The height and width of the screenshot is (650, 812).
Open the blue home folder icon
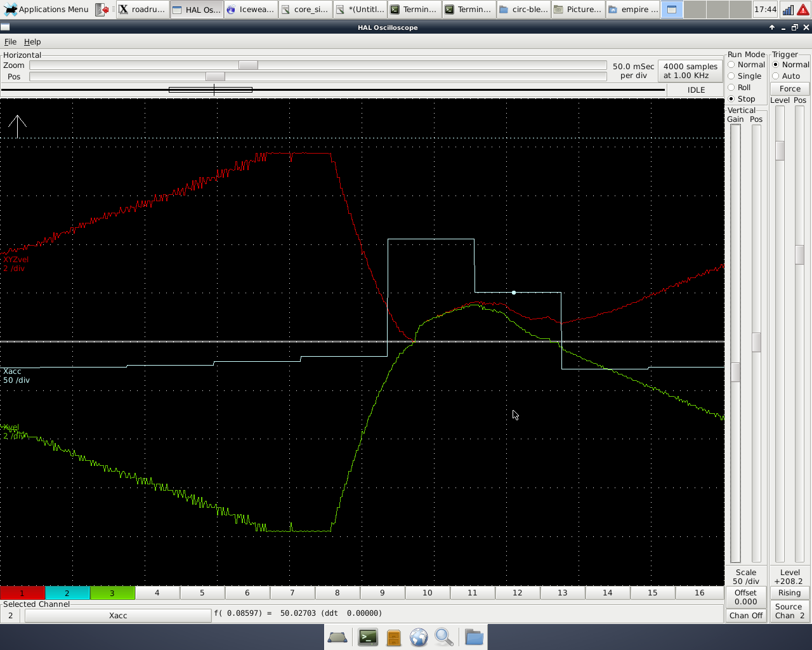coord(473,637)
